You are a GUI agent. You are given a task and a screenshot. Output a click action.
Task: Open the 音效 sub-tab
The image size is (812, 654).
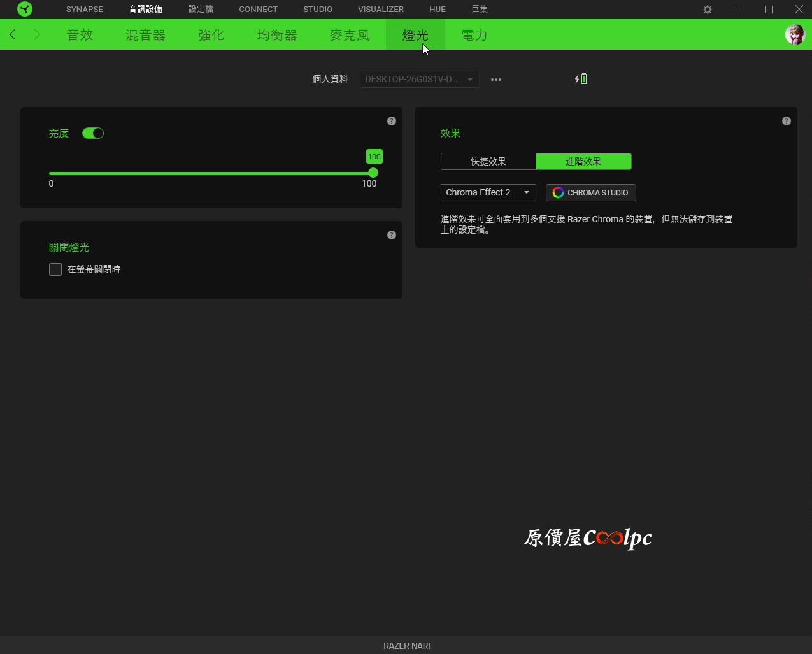80,35
